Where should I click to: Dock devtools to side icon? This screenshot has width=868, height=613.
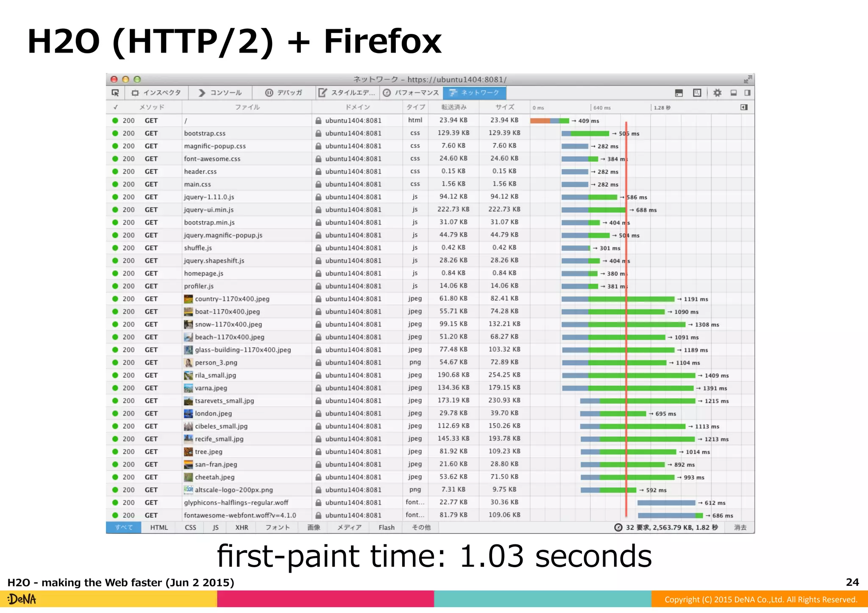point(747,93)
